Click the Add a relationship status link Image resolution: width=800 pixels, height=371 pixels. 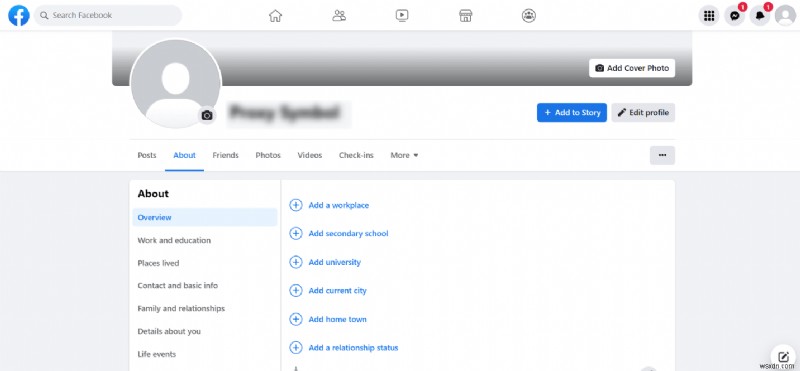tap(354, 348)
